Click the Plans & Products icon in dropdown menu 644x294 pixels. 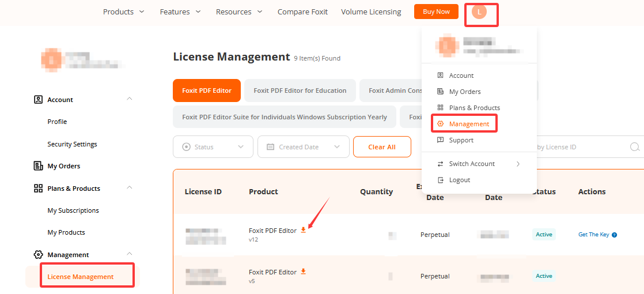tap(440, 107)
